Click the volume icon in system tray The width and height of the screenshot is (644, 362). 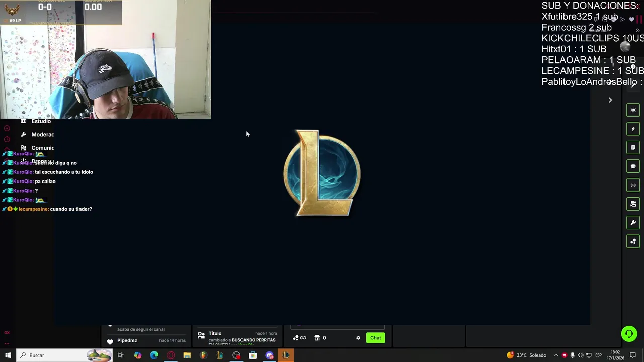[x=581, y=355]
